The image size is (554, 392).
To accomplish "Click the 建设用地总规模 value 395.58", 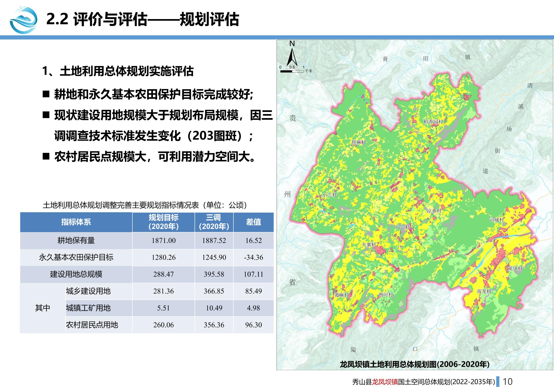I will (x=214, y=274).
